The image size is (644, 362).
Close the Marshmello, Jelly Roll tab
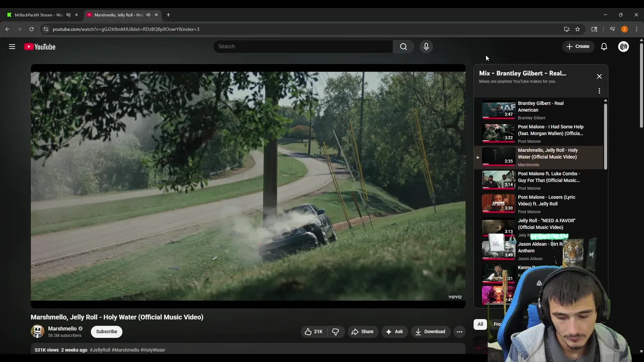[156, 15]
